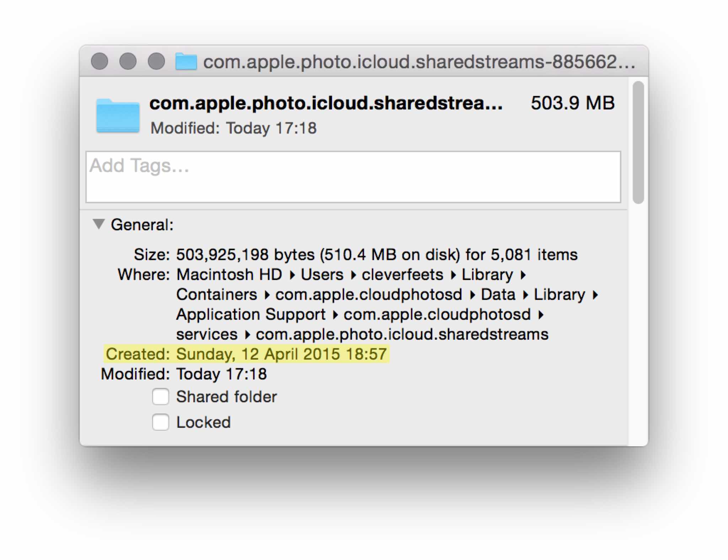This screenshot has width=728, height=560.
Task: Click the close window button
Action: (100, 61)
